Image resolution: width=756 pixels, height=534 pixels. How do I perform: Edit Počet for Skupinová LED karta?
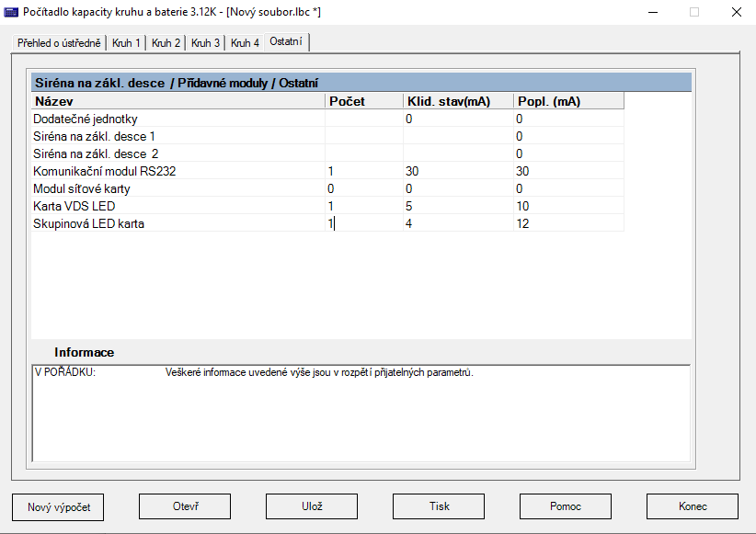[x=363, y=223]
